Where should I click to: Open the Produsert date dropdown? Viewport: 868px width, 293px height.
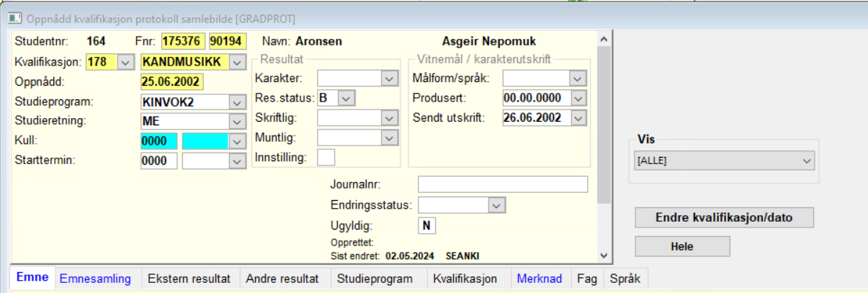578,98
